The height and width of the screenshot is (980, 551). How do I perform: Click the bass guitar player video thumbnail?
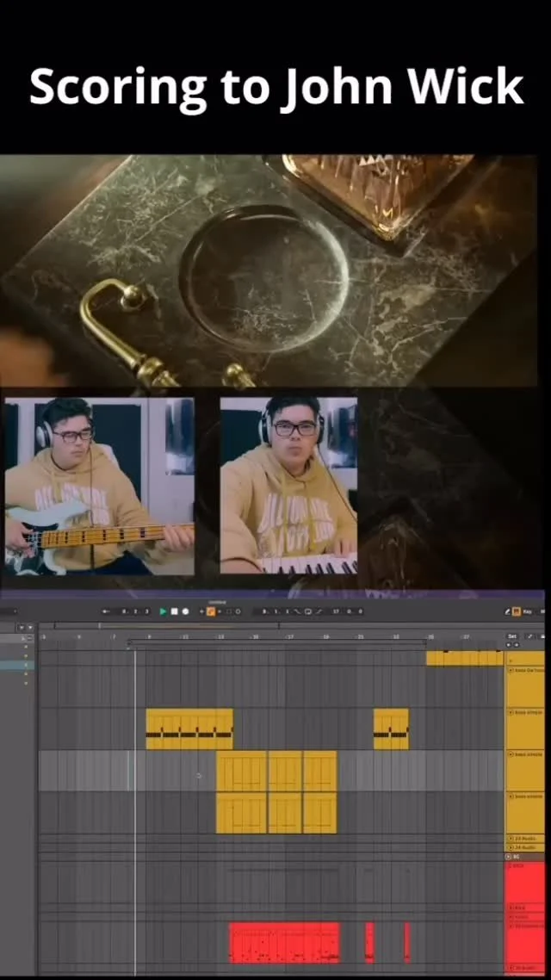[x=99, y=487]
